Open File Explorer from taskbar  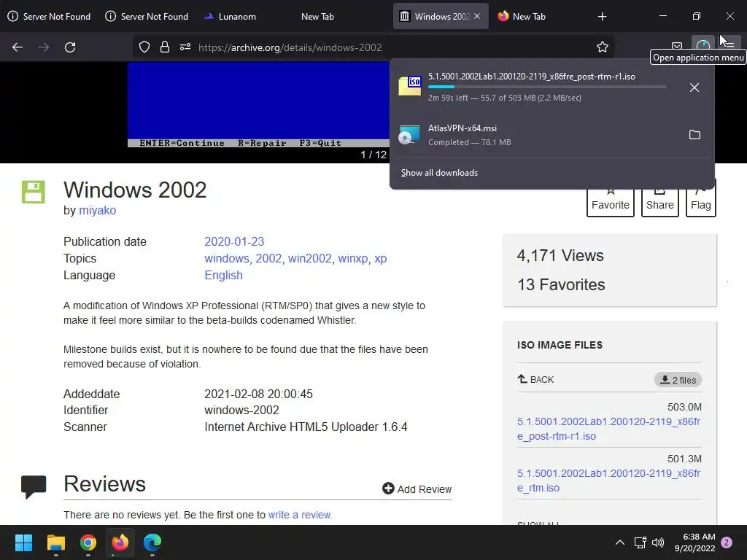[x=55, y=542]
